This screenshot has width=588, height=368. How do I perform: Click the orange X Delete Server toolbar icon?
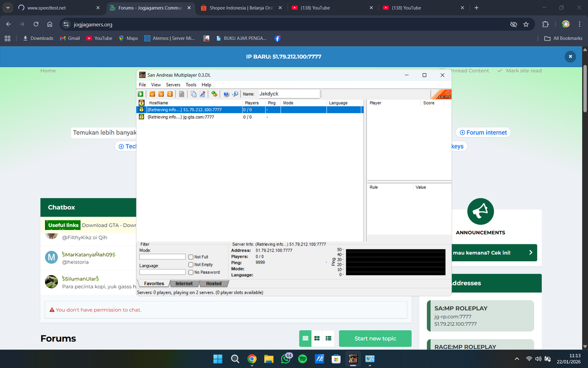(x=161, y=94)
